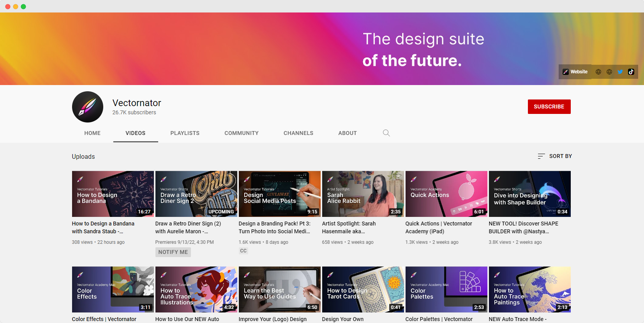Select the Videos tab
The height and width of the screenshot is (323, 644).
(x=136, y=133)
